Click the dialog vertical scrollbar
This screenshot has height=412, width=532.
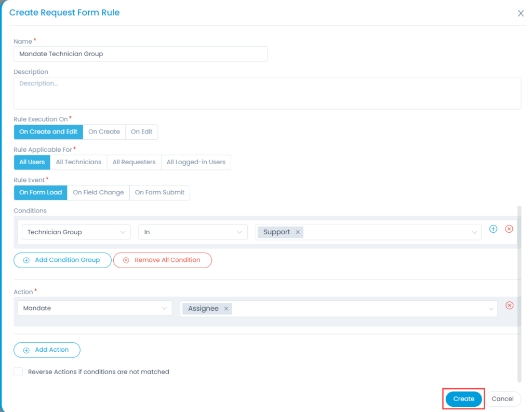[x=519, y=294]
